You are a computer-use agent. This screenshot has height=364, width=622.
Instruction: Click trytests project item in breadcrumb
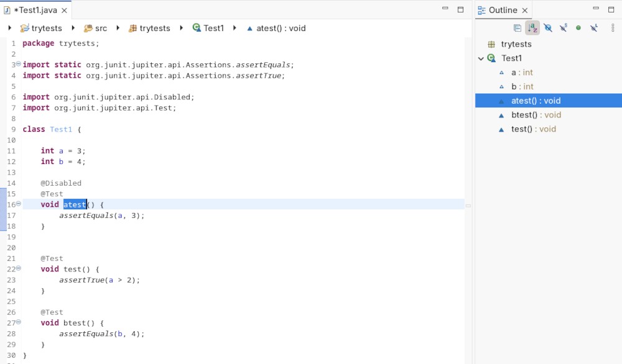coord(41,28)
